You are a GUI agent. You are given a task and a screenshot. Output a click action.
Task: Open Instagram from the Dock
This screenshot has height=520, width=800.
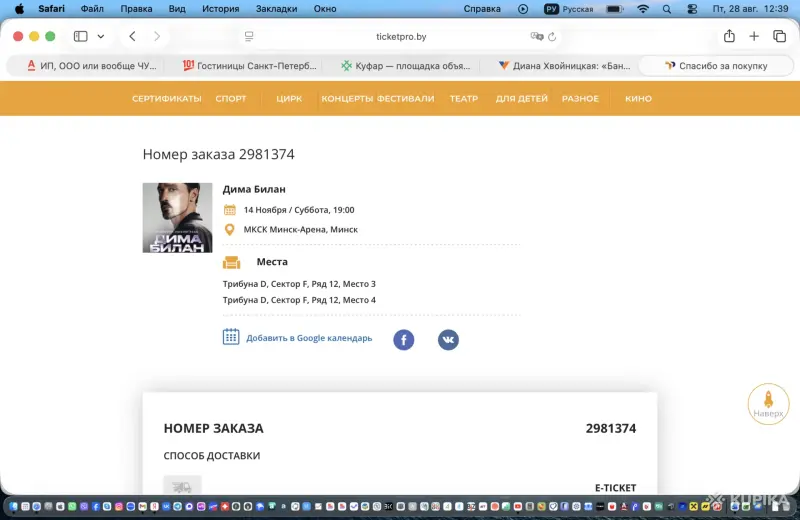tap(119, 506)
